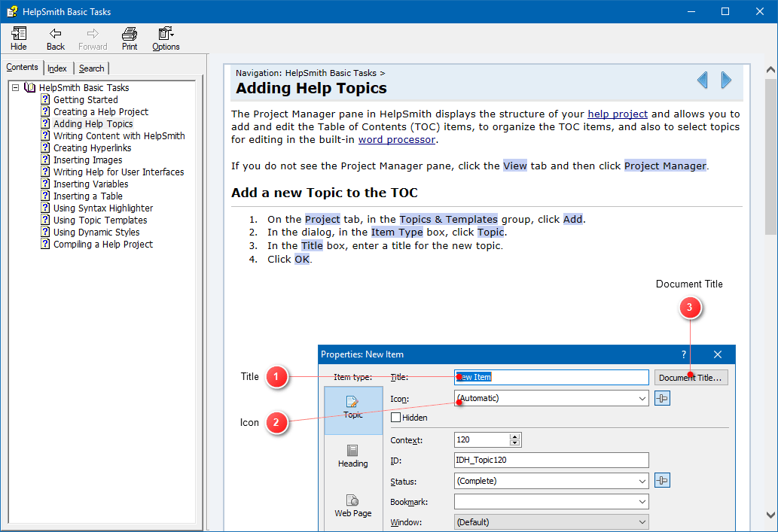Click the Creating a Help Project topic icon

(x=45, y=111)
